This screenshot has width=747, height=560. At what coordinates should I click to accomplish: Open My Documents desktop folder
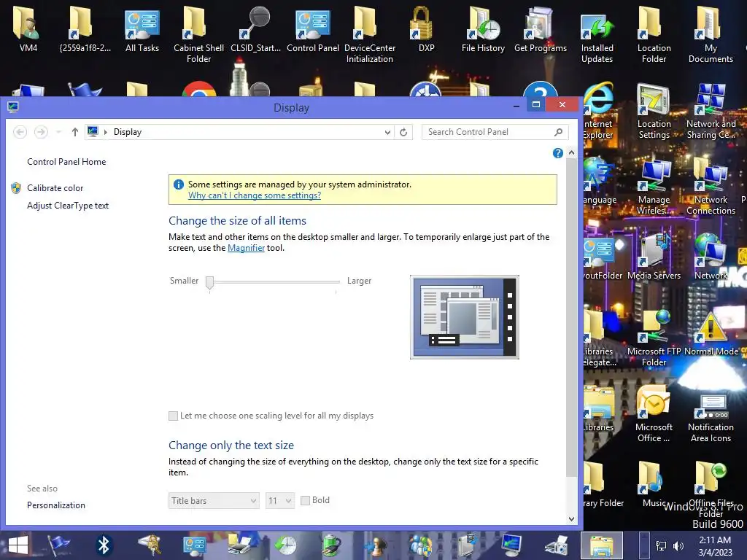(711, 35)
